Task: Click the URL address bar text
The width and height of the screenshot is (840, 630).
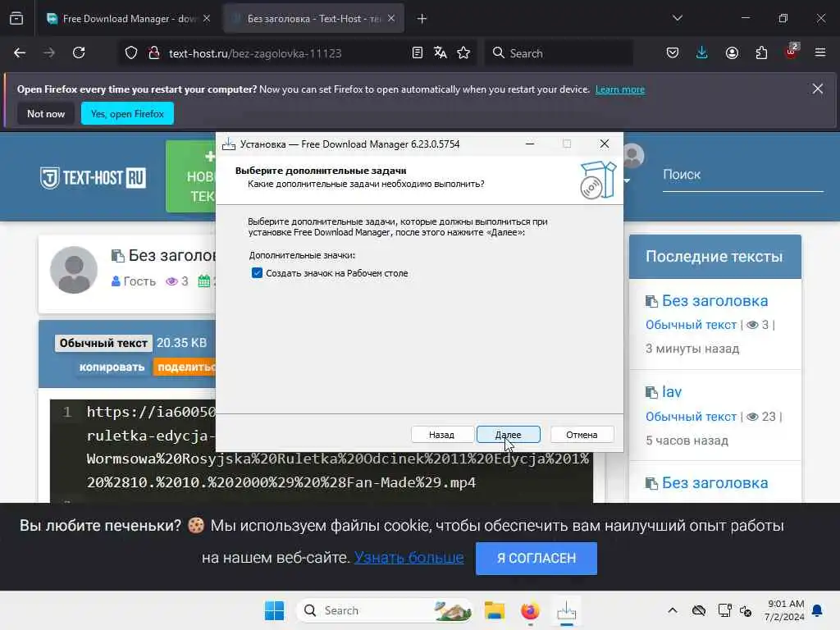Action: tap(255, 53)
